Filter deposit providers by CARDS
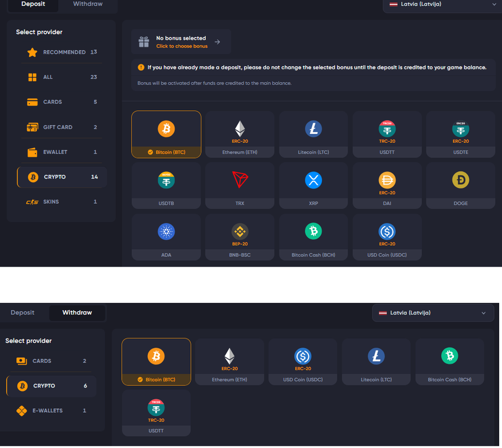The image size is (502, 448). [x=62, y=102]
